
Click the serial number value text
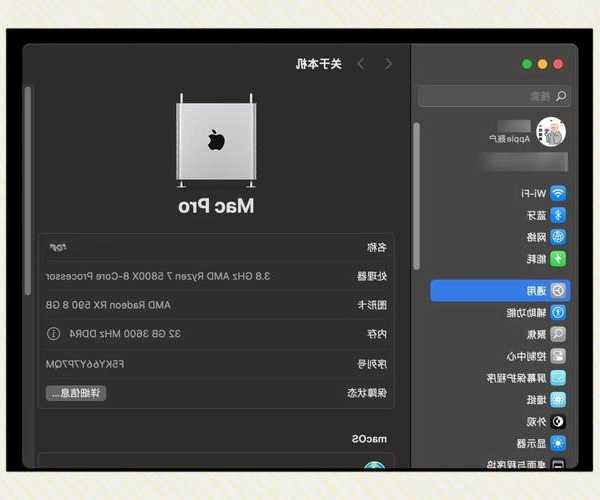(85, 364)
